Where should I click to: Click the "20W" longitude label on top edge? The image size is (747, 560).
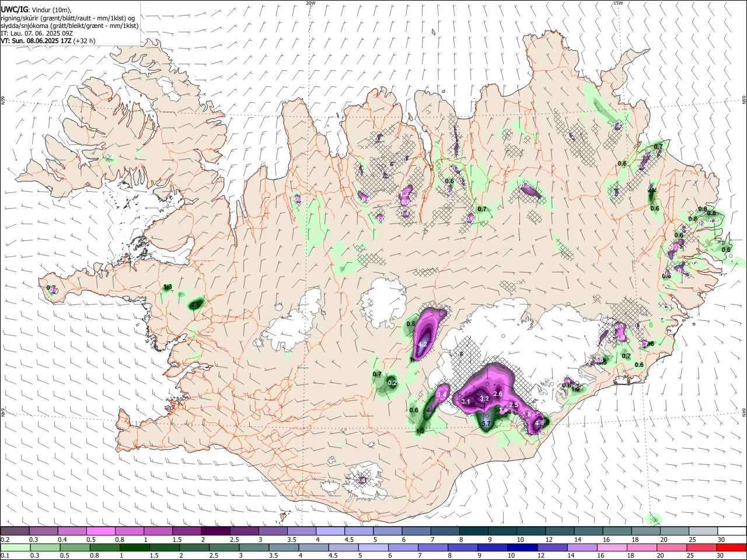[311, 3]
